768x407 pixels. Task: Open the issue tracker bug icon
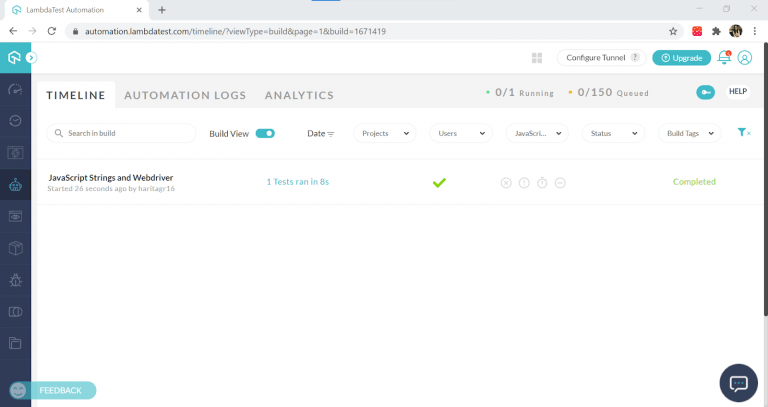point(15,280)
